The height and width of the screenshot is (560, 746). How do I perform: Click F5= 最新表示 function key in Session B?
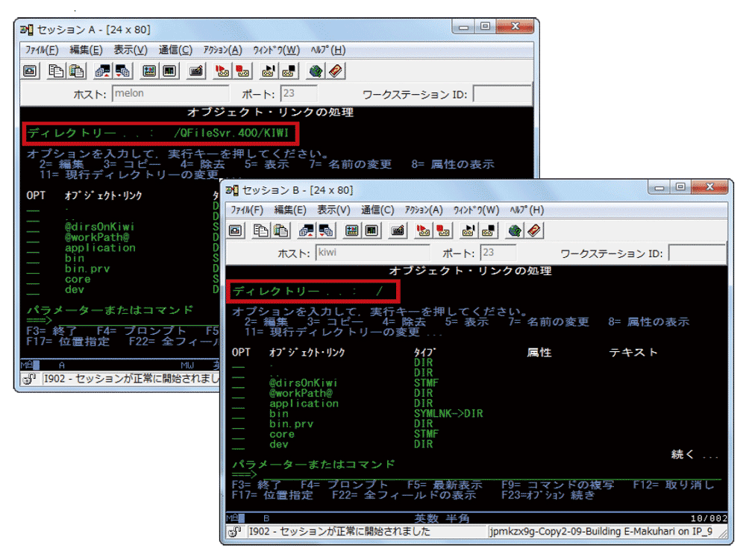(445, 485)
